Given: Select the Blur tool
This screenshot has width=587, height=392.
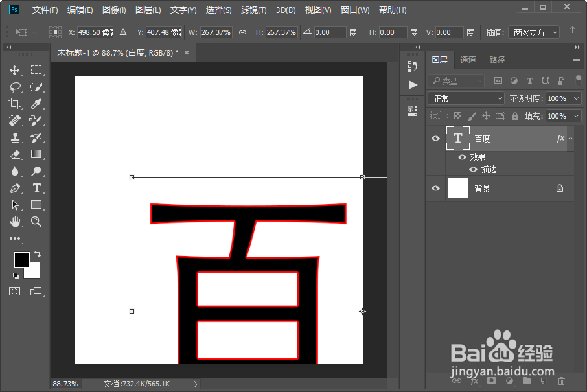Looking at the screenshot, I should pyautogui.click(x=15, y=171).
